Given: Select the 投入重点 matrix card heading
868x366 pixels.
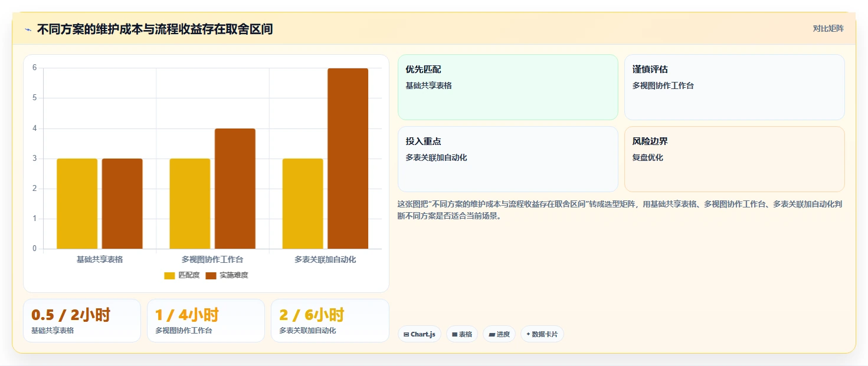Looking at the screenshot, I should point(423,141).
